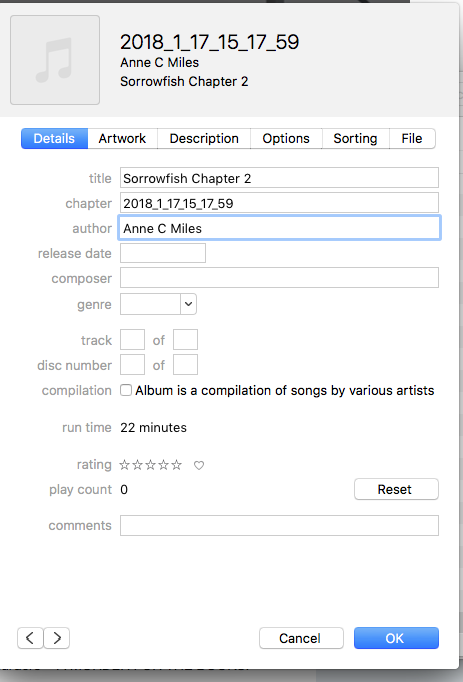Select the Options tab
Viewport: 463px width, 682px height.
pos(286,138)
